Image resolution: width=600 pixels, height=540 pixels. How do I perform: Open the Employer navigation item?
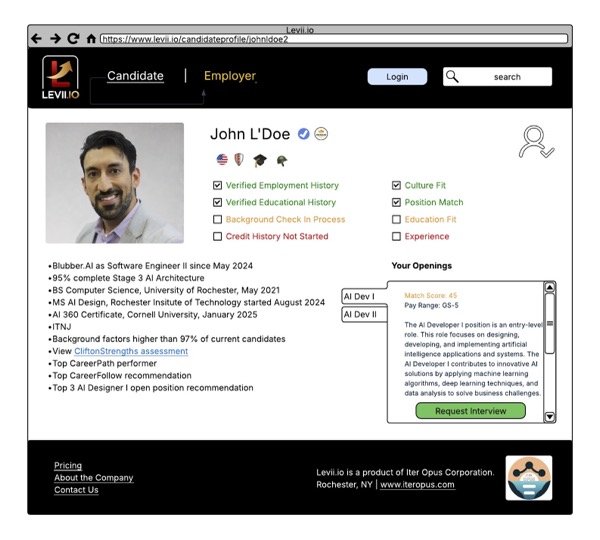click(x=230, y=76)
